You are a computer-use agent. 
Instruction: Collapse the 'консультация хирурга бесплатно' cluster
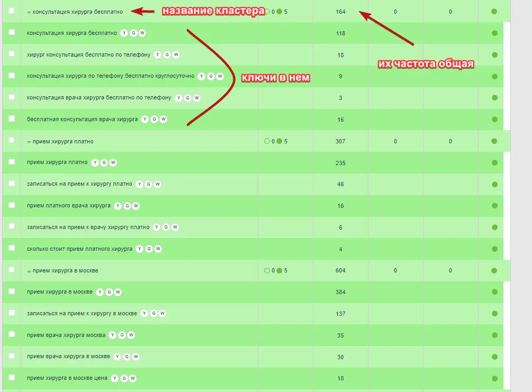pyautogui.click(x=29, y=12)
